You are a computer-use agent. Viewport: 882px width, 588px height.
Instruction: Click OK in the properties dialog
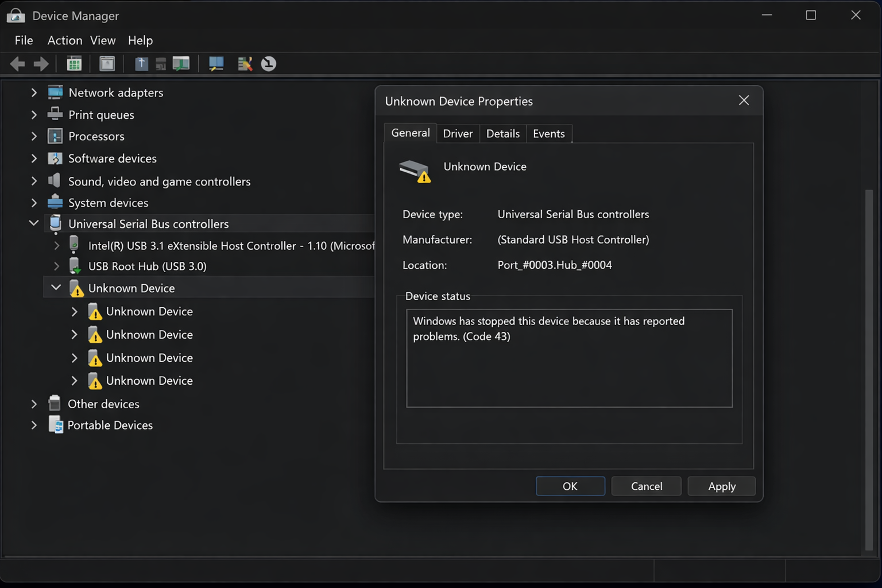point(570,486)
